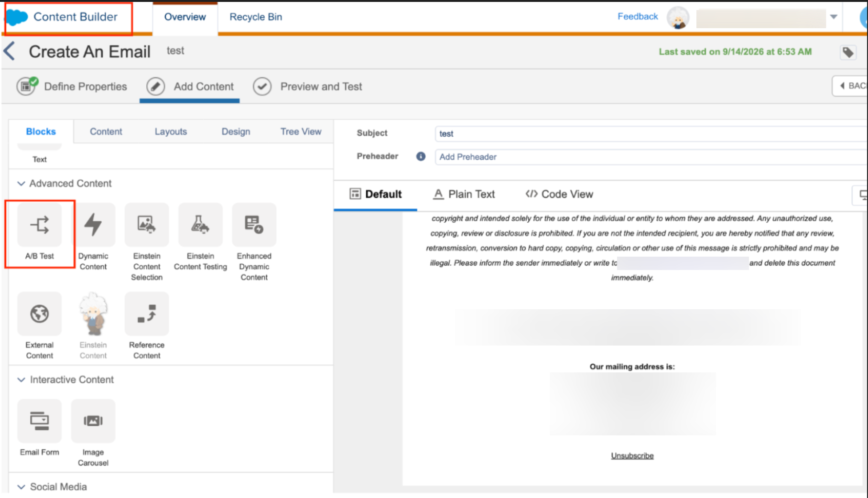
Task: Switch to the Layouts tab
Action: click(x=171, y=131)
